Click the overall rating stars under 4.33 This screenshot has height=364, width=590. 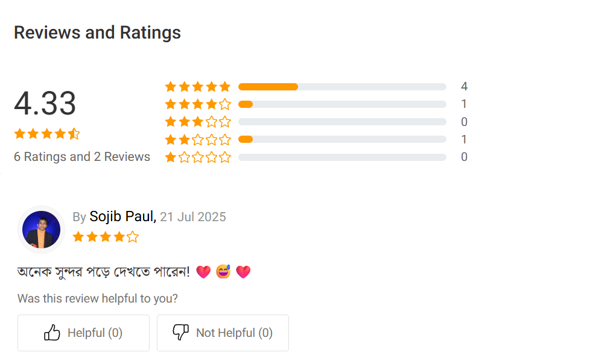(x=47, y=134)
